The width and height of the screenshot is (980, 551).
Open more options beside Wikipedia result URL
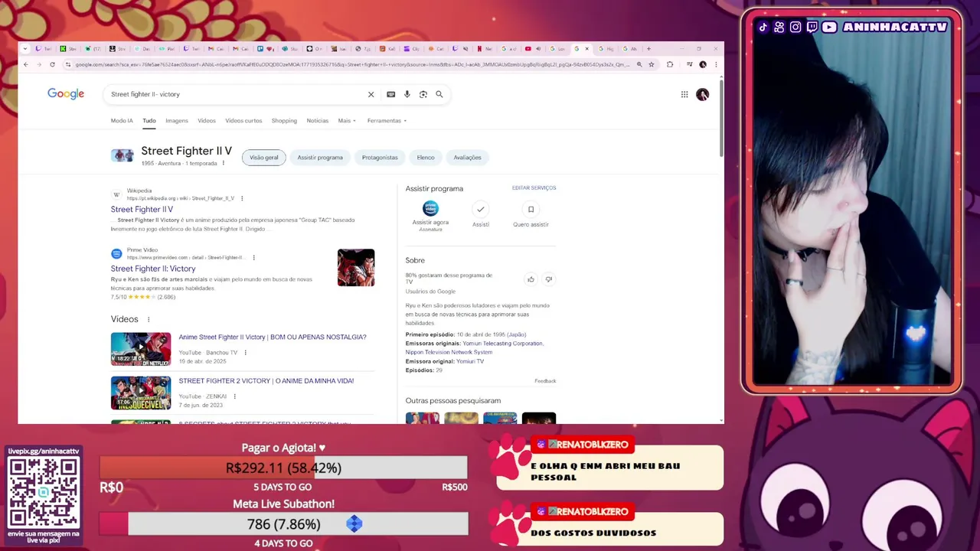coord(242,198)
